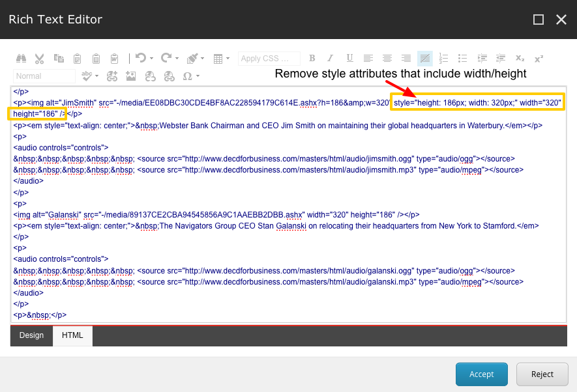Paste content from Word

tap(114, 58)
